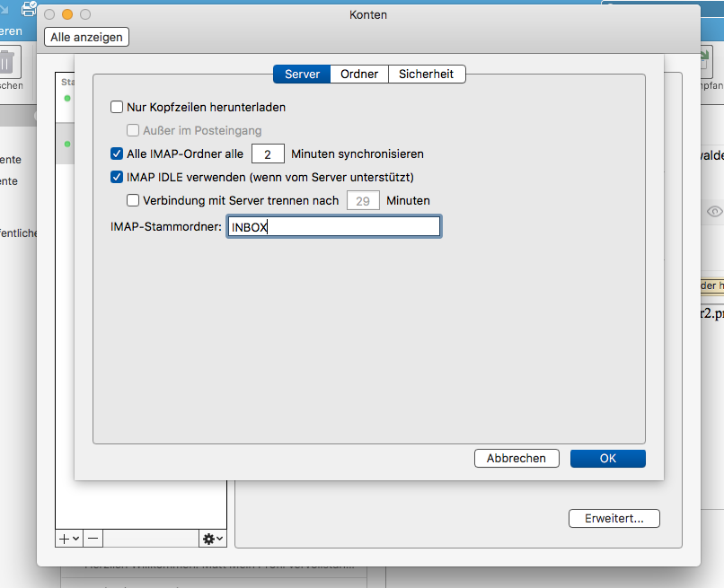Tick 'Verbindung mit Server trennen nach' checkbox
This screenshot has height=588, width=724.
pyautogui.click(x=133, y=201)
